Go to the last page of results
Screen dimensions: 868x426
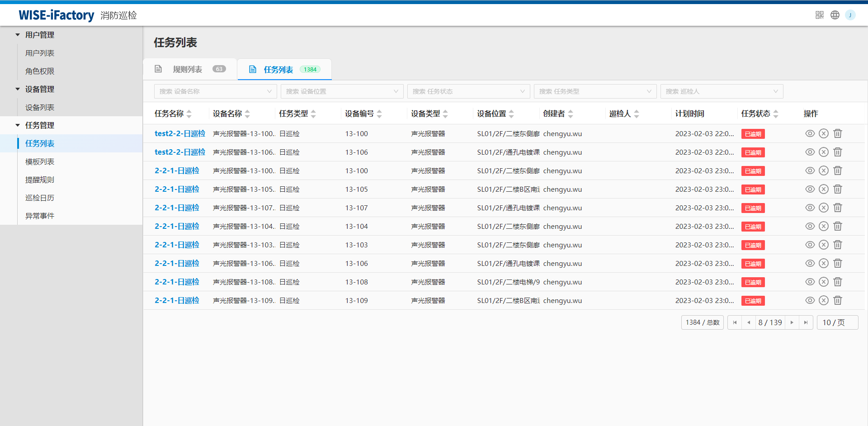click(x=806, y=322)
